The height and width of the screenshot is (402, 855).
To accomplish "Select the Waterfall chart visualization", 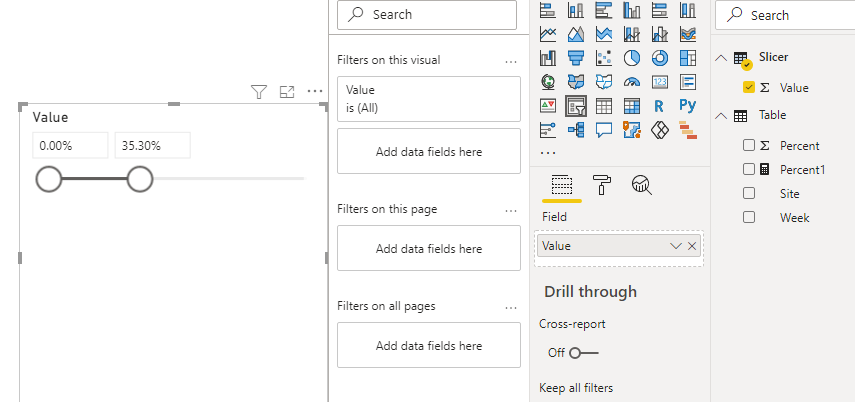I will click(547, 57).
